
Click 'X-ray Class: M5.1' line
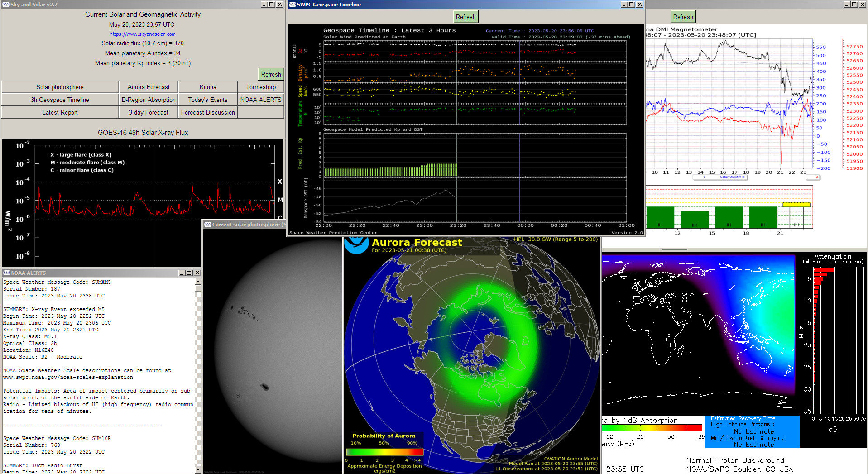[x=30, y=336]
